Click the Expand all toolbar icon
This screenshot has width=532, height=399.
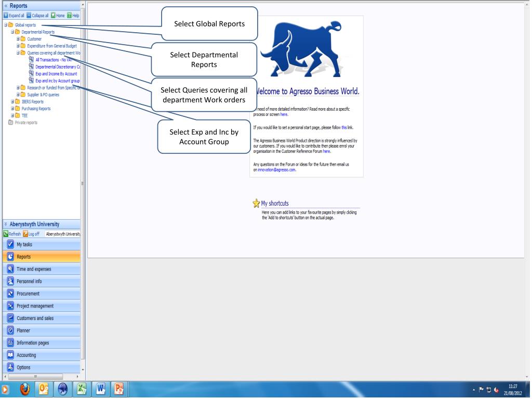pos(6,16)
